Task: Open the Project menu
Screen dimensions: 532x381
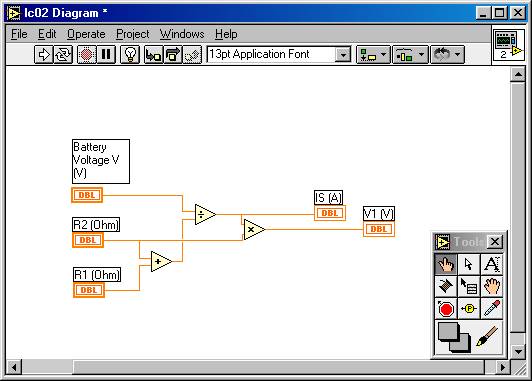Action: [133, 34]
